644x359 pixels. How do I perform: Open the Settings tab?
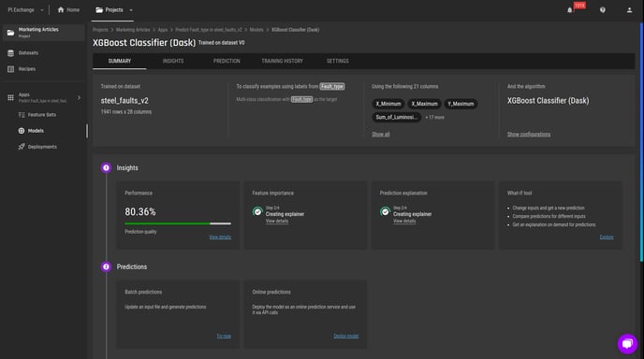pos(338,61)
